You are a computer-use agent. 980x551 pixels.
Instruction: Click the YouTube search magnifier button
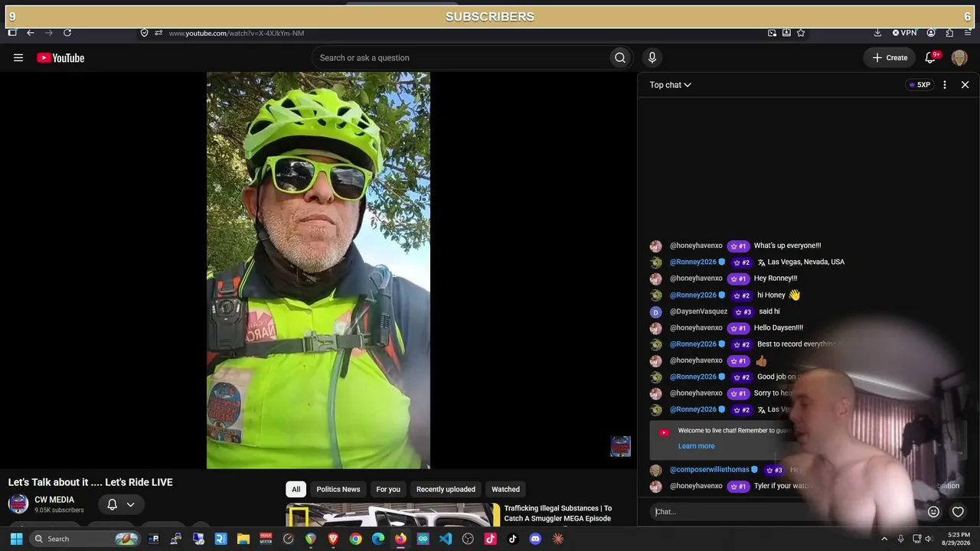pos(620,57)
